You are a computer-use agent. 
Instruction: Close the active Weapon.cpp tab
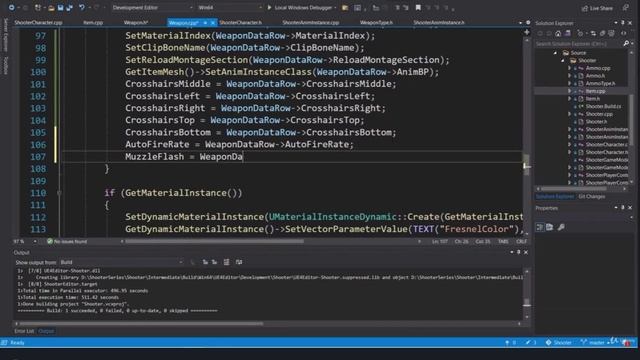click(213, 23)
